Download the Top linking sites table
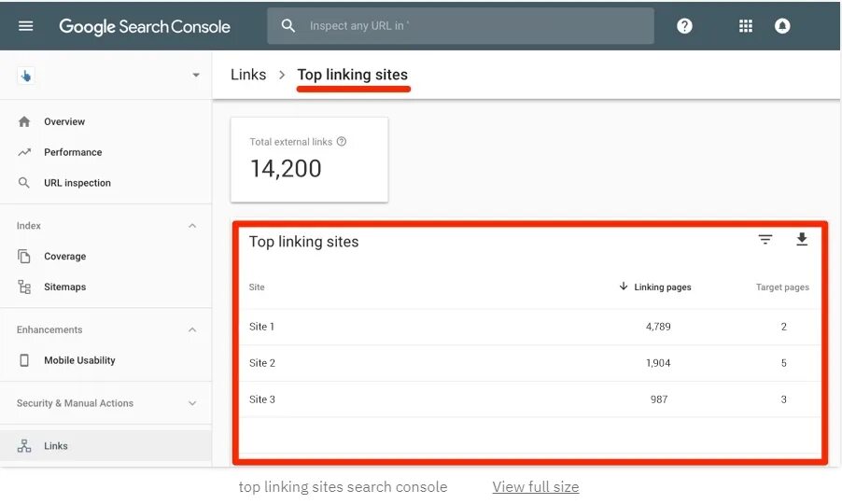This screenshot has width=842, height=504. (801, 240)
